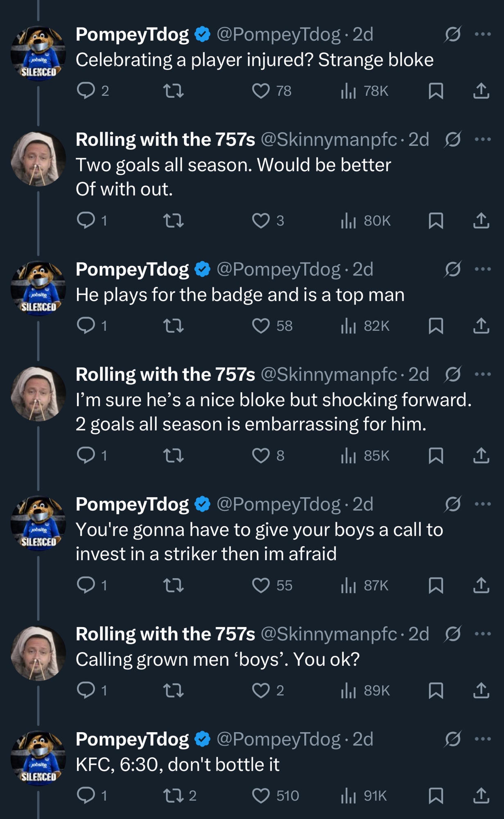Bookmark the "Two goals all season" tweet

click(436, 221)
